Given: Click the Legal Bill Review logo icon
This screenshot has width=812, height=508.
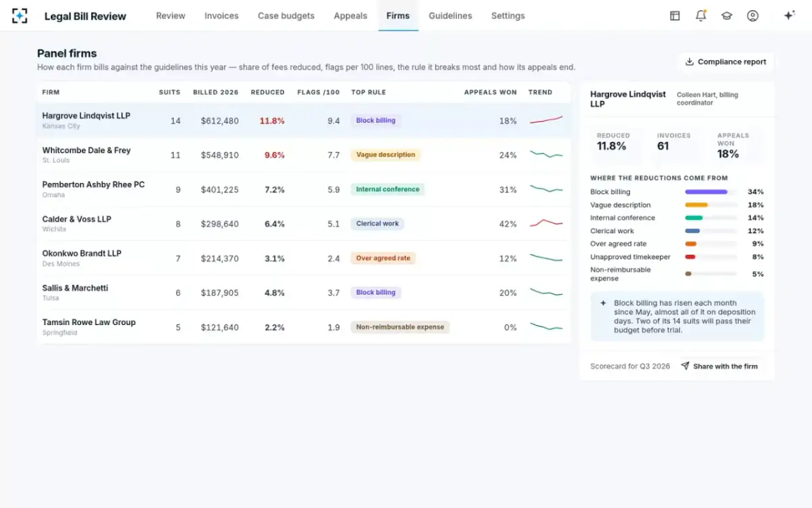Looking at the screenshot, I should click(x=20, y=16).
